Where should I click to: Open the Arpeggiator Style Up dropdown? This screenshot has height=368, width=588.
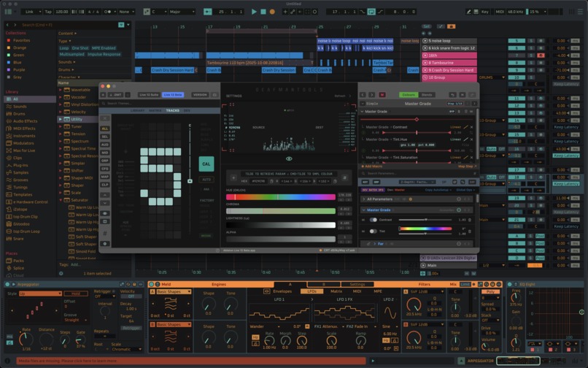[40, 294]
